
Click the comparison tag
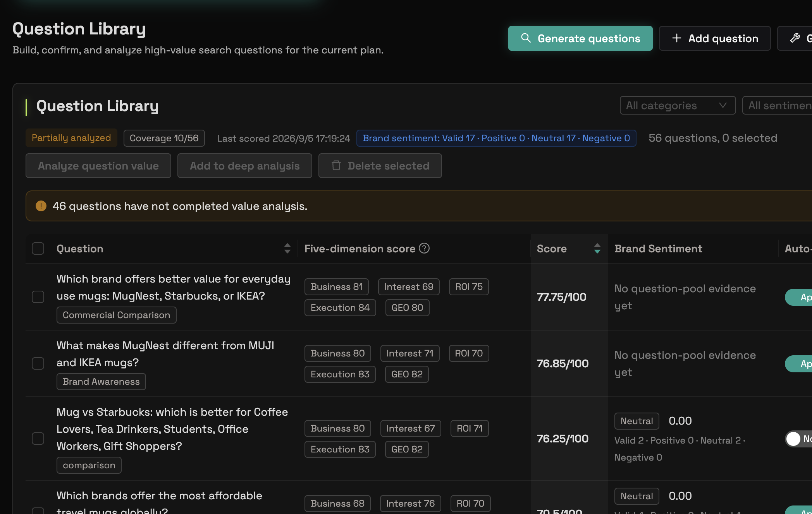tap(89, 465)
